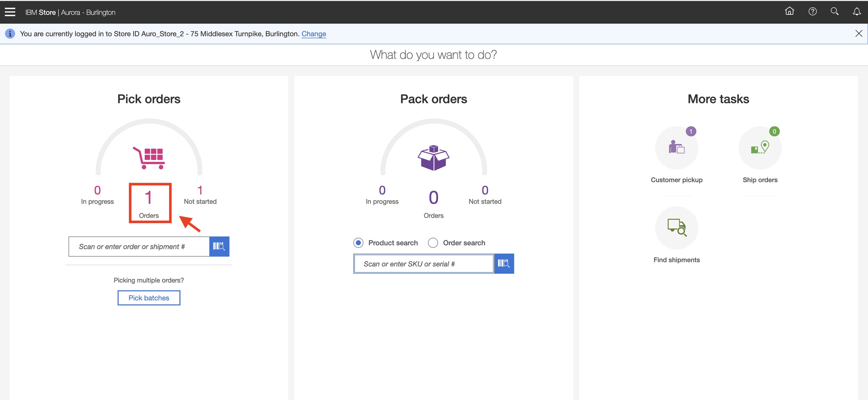
Task: Click the Pack orders heading
Action: click(433, 99)
